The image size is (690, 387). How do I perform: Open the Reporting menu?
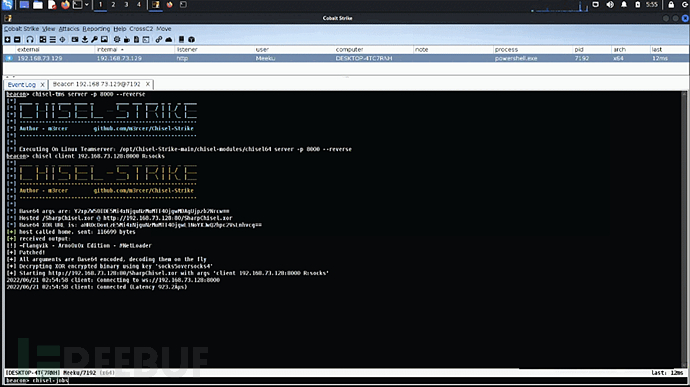96,29
